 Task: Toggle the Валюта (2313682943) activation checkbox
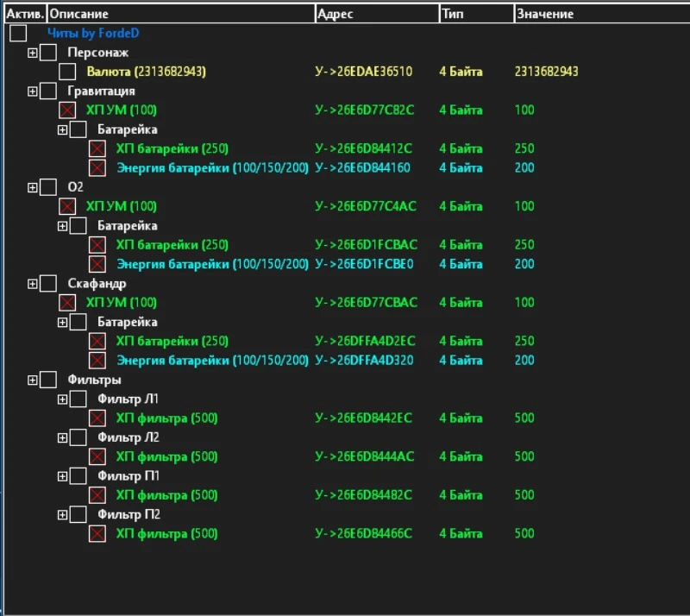(67, 72)
